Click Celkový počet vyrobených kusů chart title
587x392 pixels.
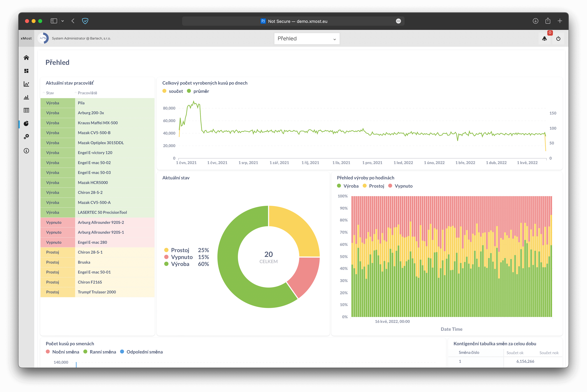[205, 83]
